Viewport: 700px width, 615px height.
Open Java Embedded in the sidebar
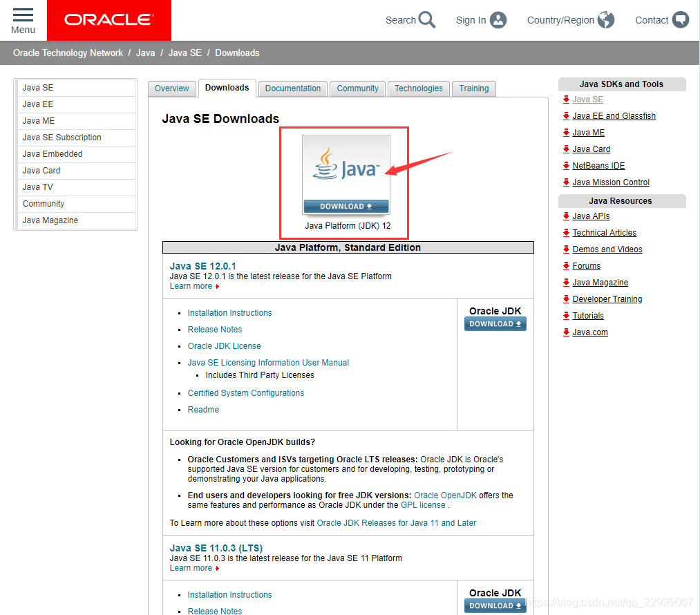click(76, 153)
